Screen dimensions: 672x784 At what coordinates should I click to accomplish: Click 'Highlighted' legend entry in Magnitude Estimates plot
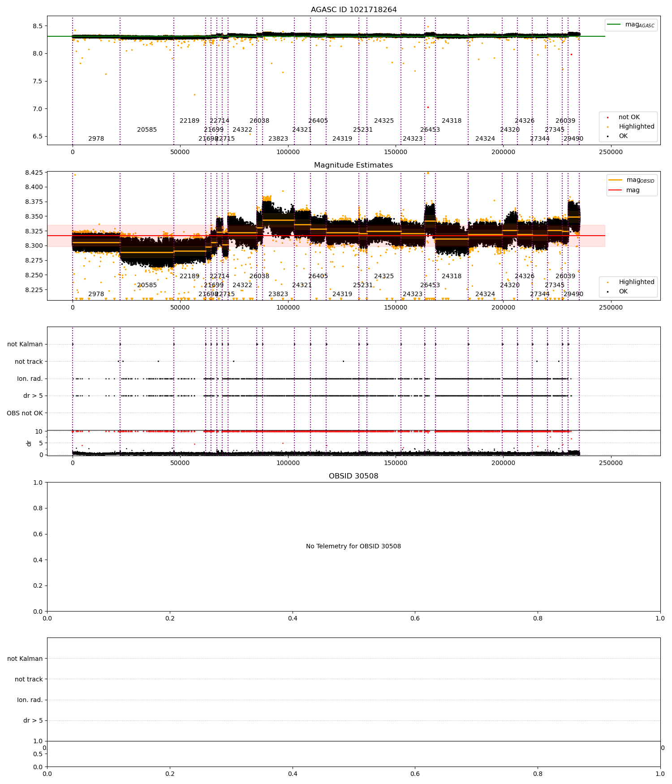pos(637,282)
